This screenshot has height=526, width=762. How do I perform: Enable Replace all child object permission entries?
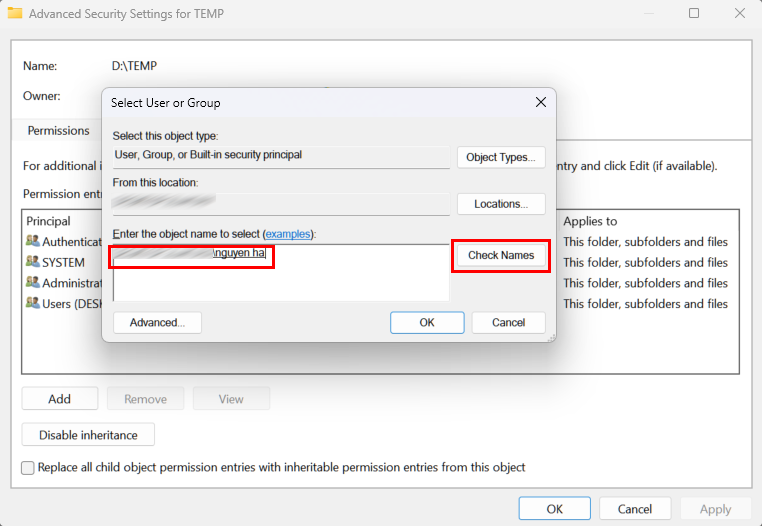[x=28, y=467]
